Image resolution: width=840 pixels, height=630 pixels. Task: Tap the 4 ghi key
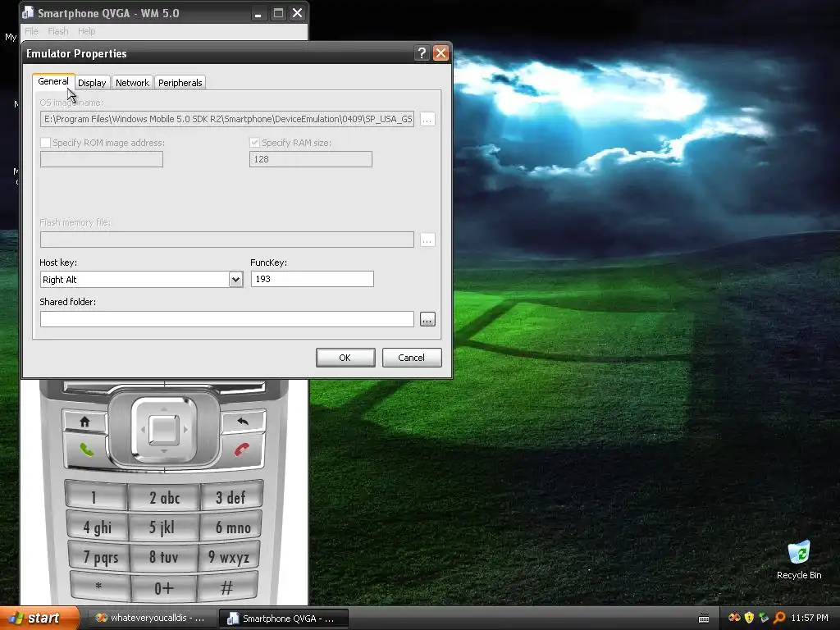(97, 527)
